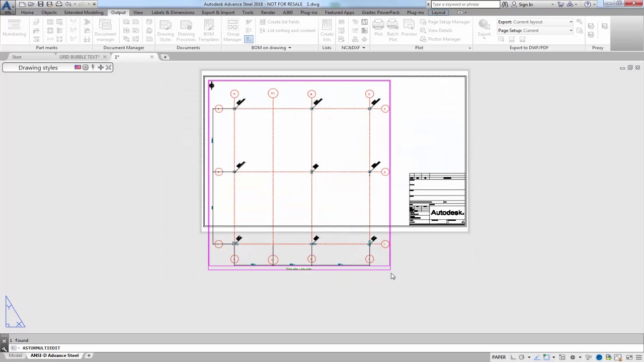The height and width of the screenshot is (362, 644).
Task: Click the pin icon on Drawing styles palette
Action: 93,67
